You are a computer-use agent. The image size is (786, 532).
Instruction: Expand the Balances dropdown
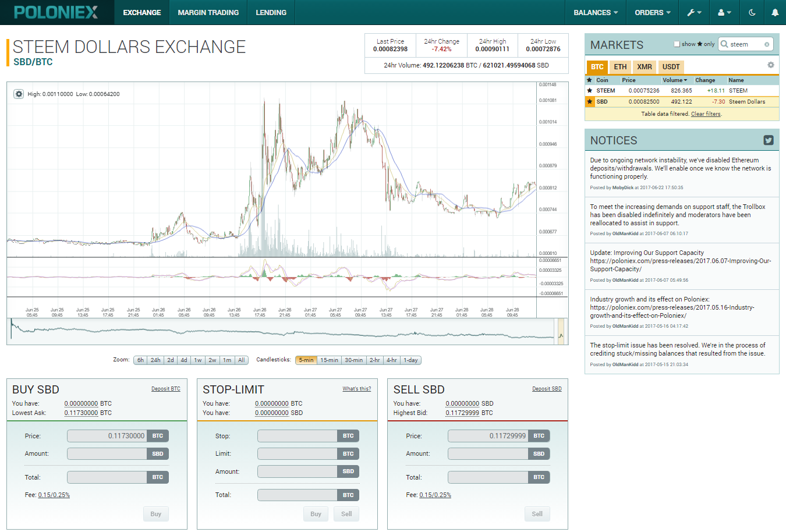tap(596, 12)
